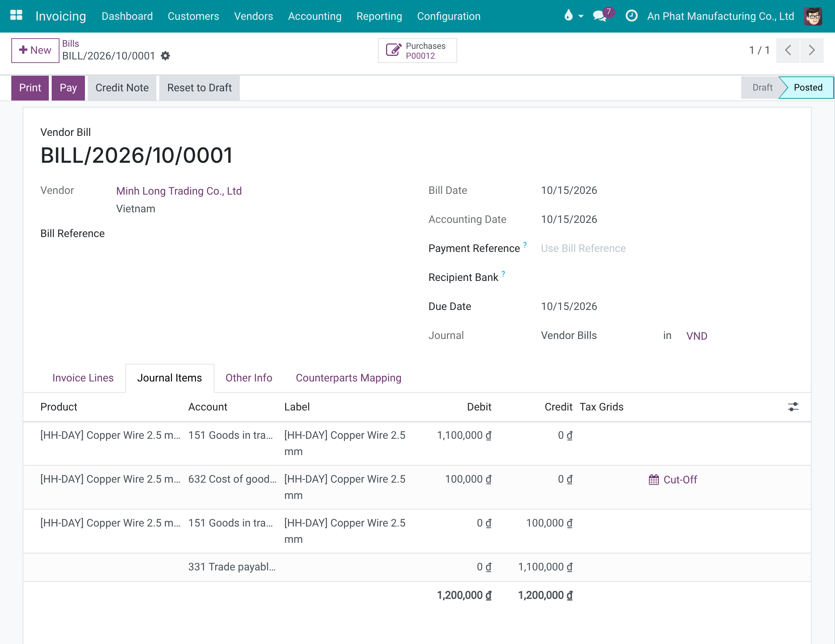Sort by the Debit column header

click(479, 407)
